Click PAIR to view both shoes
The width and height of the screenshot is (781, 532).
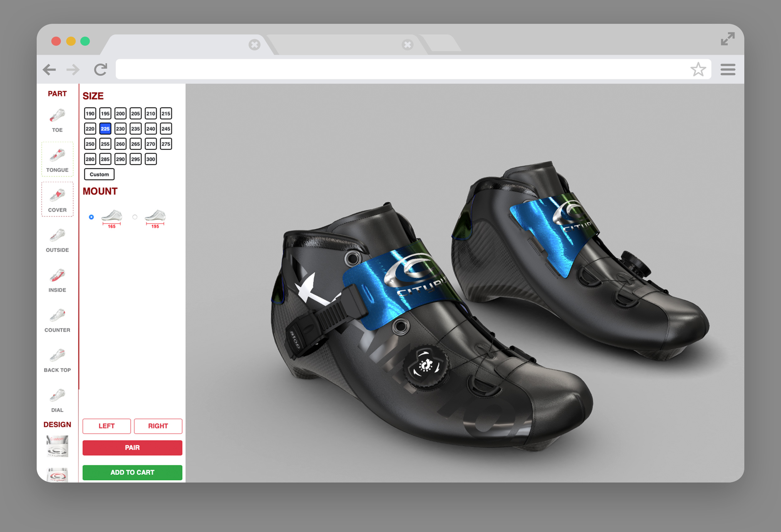(x=132, y=448)
